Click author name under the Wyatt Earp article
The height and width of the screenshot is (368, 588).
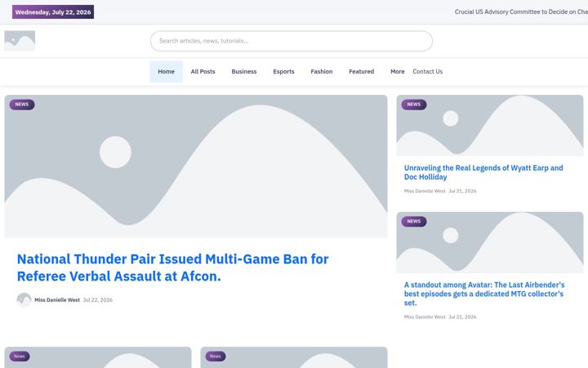(x=425, y=191)
